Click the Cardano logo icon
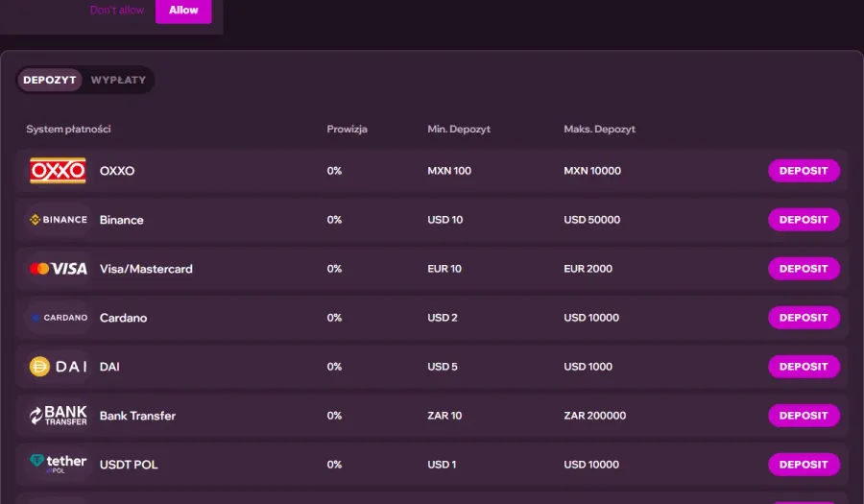Viewport: 864px width, 504px height. tap(58, 318)
